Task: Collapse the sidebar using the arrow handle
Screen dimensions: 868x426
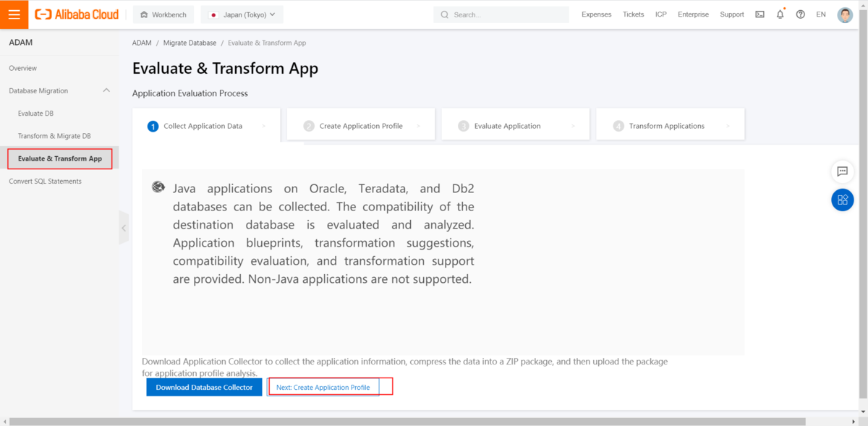Action: coord(124,228)
